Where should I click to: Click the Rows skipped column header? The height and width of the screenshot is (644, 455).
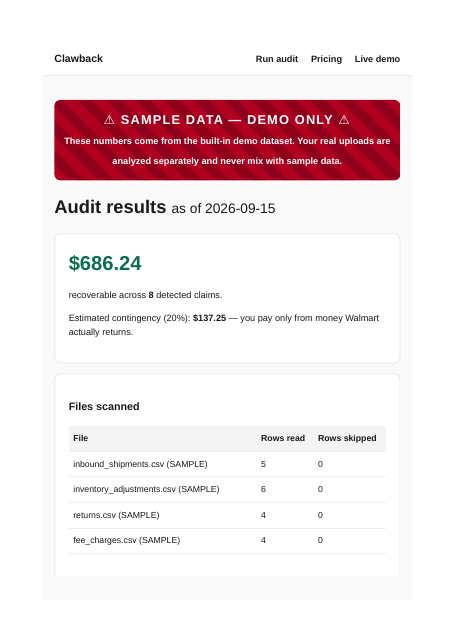coord(347,438)
